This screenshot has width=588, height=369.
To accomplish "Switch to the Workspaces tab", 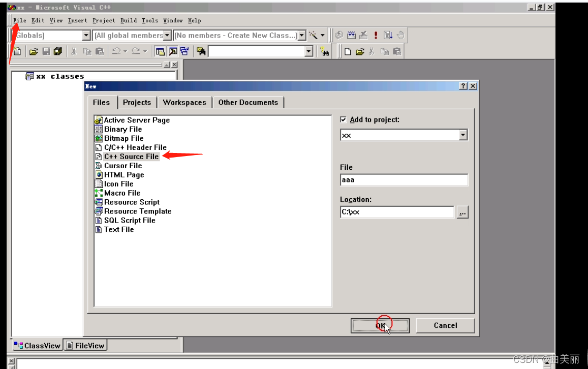I will [x=184, y=102].
